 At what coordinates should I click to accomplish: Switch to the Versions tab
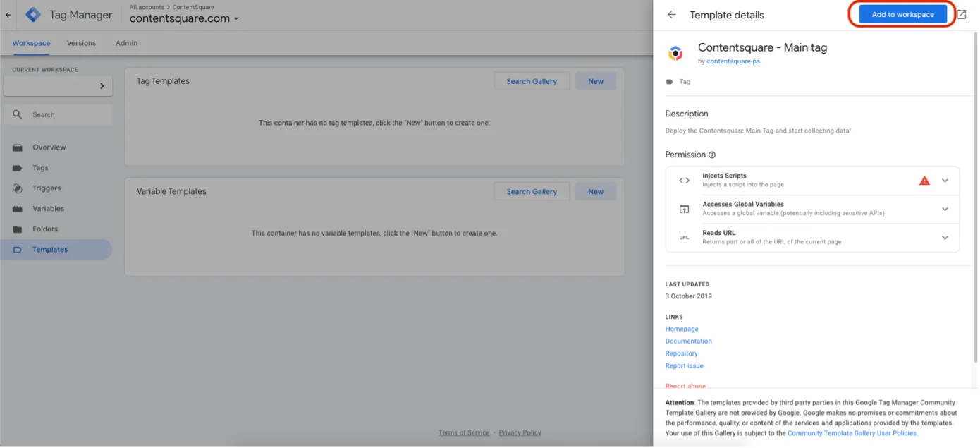point(81,43)
